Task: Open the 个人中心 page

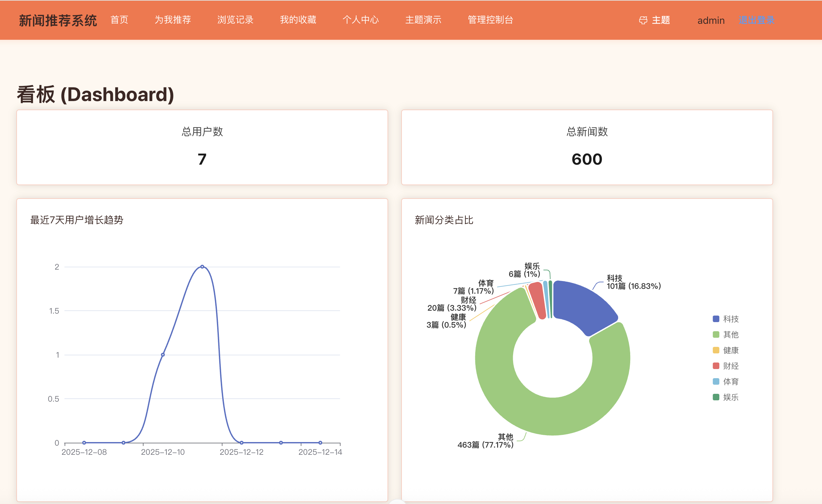Action: 361,20
